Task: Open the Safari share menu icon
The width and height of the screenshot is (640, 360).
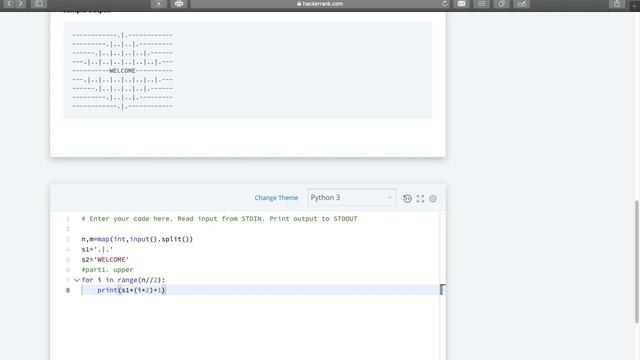Action: (617, 4)
